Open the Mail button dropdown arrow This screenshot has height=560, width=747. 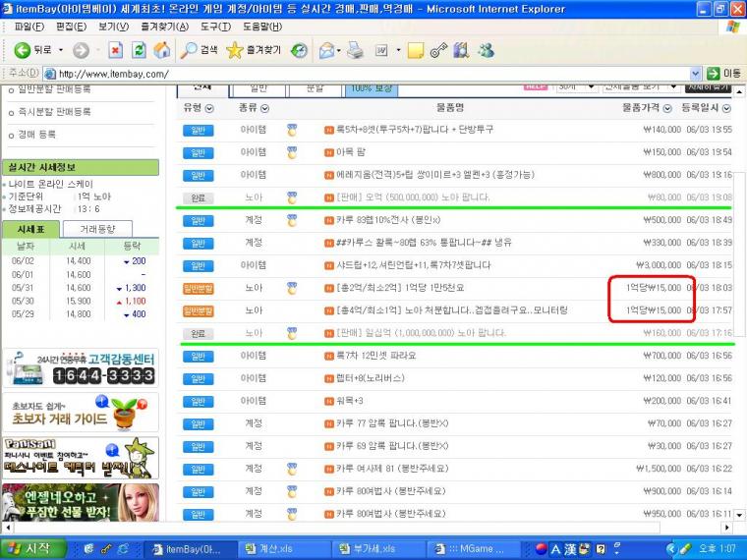tap(339, 50)
